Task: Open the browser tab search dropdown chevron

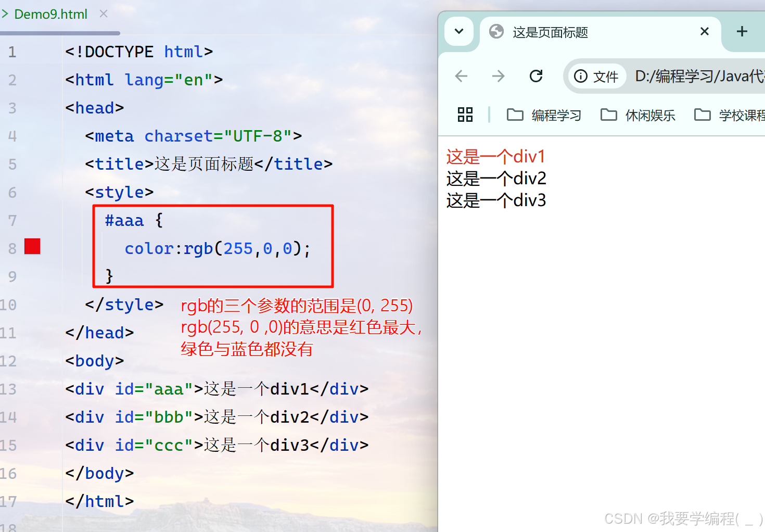Action: (x=459, y=31)
